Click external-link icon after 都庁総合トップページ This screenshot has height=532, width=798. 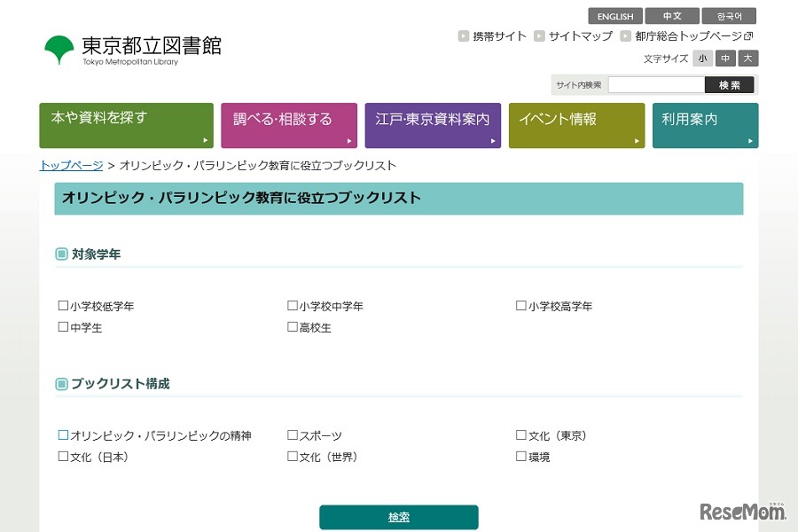748,36
